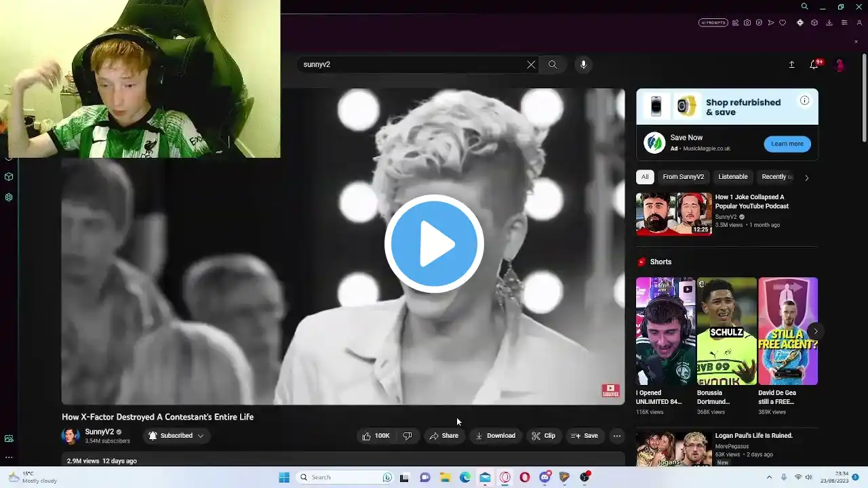Viewport: 868px width, 488px height.
Task: Show next Shorts with the carousel arrow
Action: pos(816,331)
